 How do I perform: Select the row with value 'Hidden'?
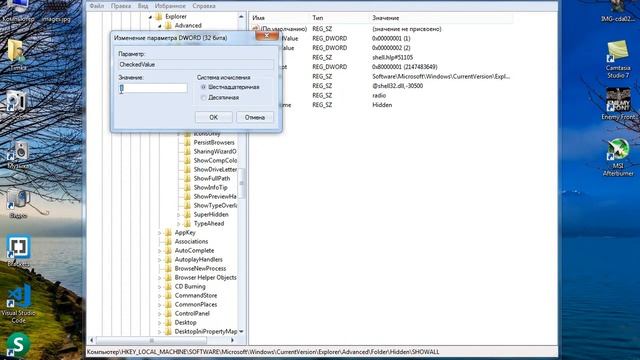coord(382,105)
